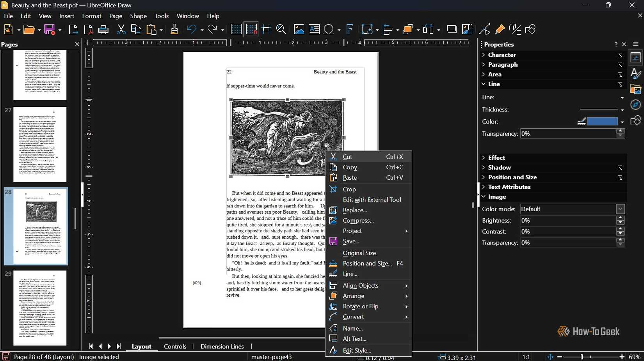
Task: Click the Insert Image icon
Action: 299,30
